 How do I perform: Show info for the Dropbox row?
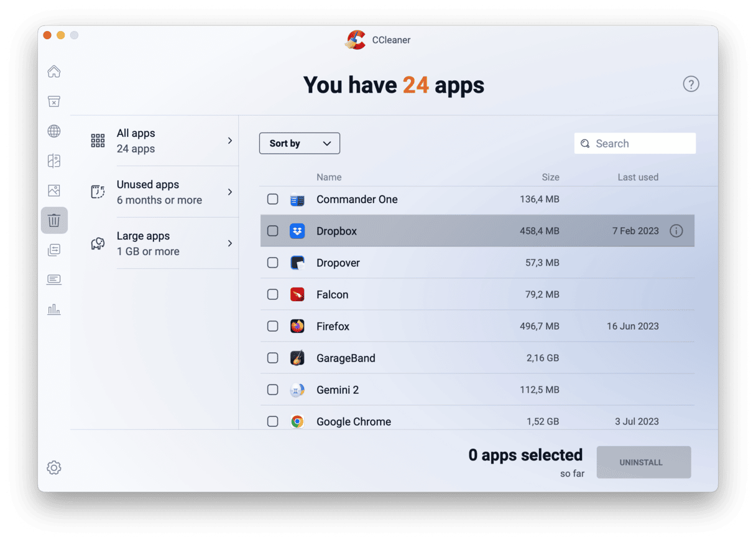[x=676, y=231]
